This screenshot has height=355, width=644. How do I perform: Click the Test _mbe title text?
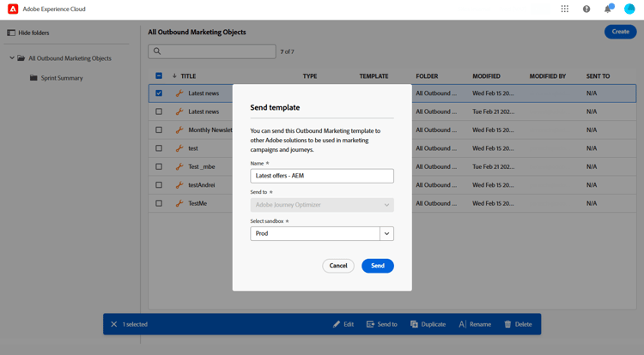tap(202, 167)
